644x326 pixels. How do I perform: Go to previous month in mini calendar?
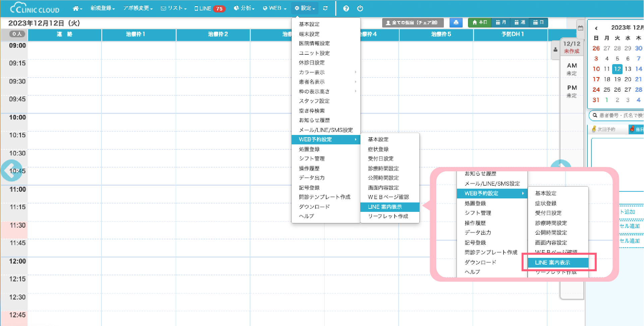596,28
